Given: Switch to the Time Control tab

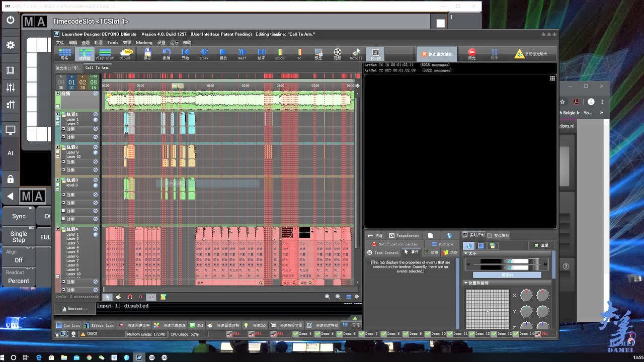Looking at the screenshot, I should [383, 252].
